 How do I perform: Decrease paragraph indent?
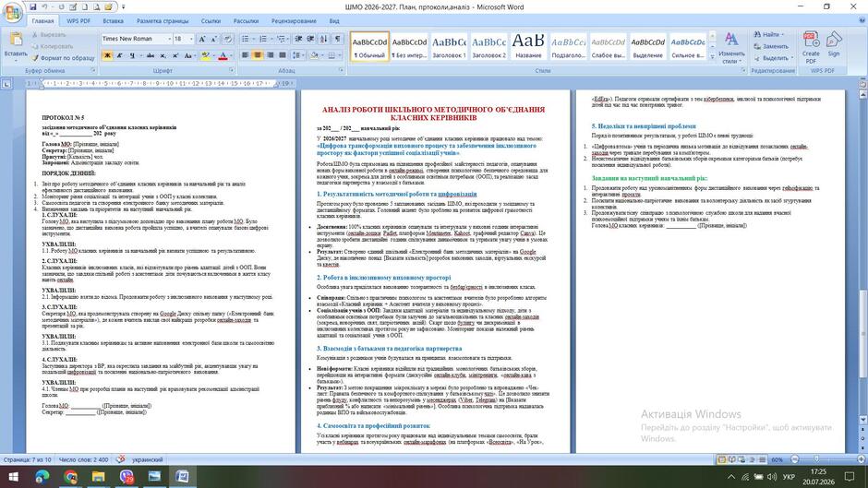click(298, 39)
